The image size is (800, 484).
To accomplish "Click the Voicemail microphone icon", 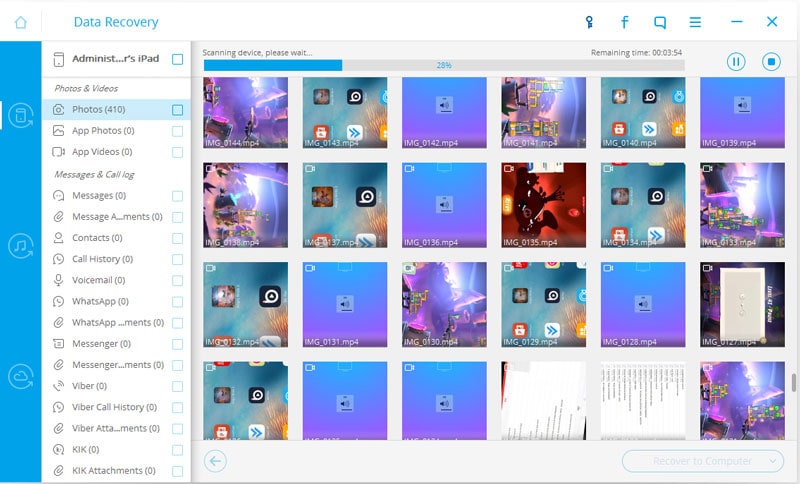I will coord(59,280).
